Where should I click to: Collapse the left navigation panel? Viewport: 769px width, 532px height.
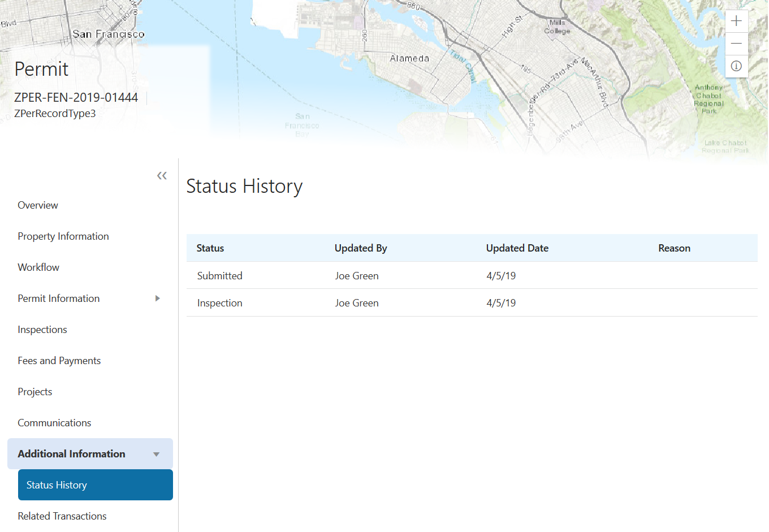tap(162, 176)
